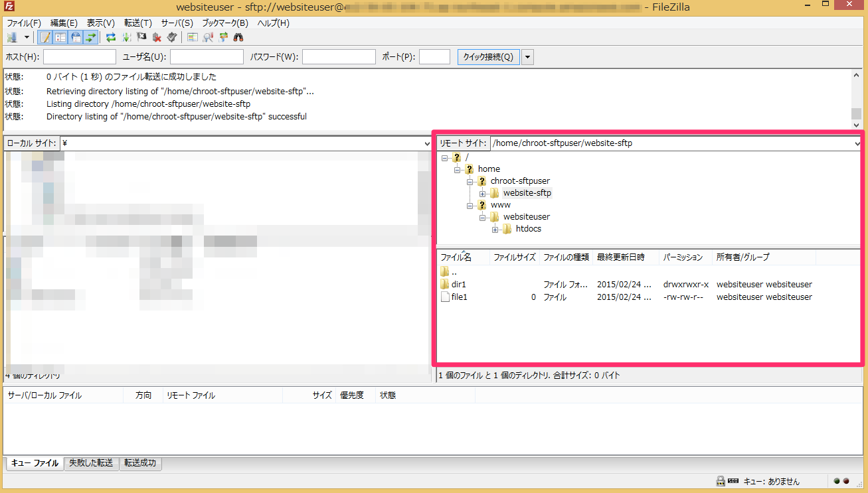Switch to the 転送成功 tab
This screenshot has width=868, height=493.
click(140, 463)
